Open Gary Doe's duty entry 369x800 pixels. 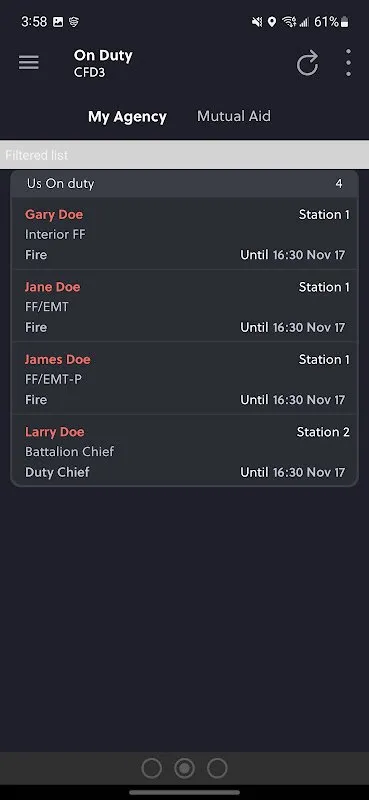tap(184, 234)
